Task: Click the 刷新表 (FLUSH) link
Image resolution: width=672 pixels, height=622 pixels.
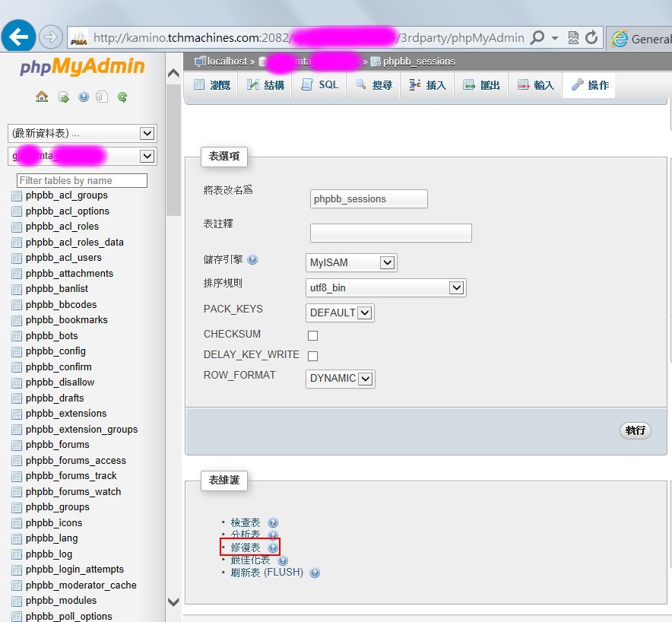Action: pos(267,573)
